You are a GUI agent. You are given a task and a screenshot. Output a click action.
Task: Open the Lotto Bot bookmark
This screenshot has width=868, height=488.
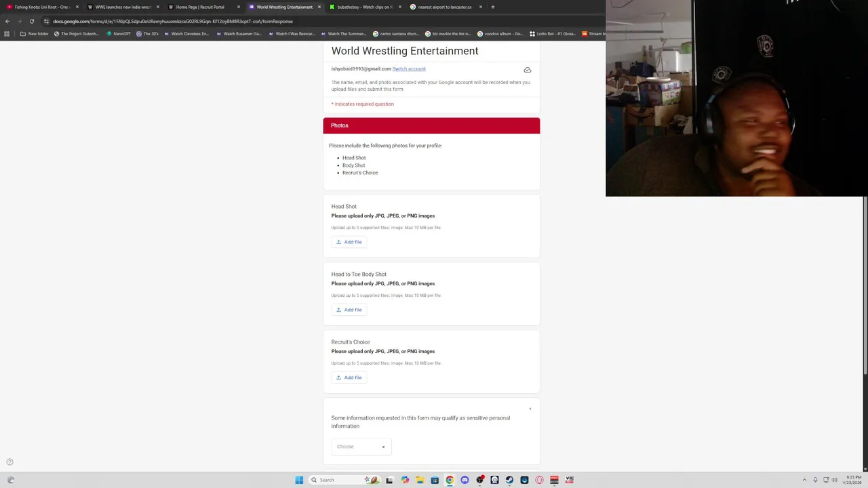[553, 34]
